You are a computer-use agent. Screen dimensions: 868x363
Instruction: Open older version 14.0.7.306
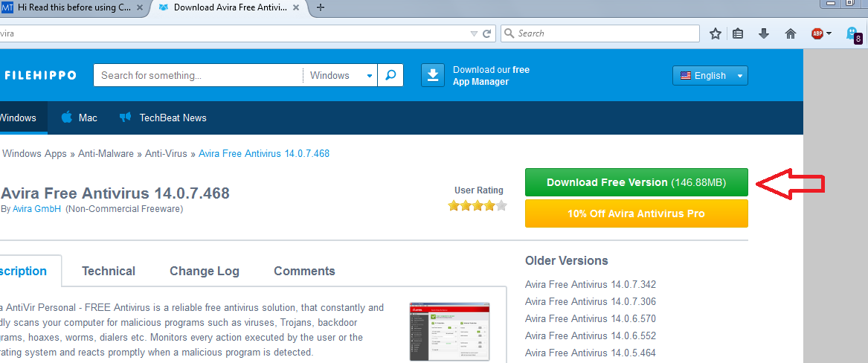click(x=591, y=301)
